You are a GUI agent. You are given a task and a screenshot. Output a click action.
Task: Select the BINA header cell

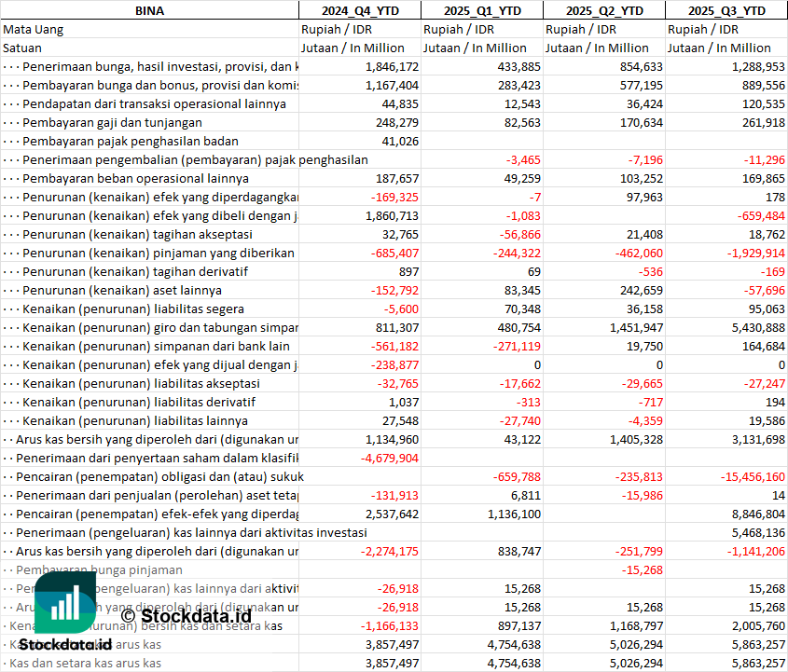[x=149, y=10]
